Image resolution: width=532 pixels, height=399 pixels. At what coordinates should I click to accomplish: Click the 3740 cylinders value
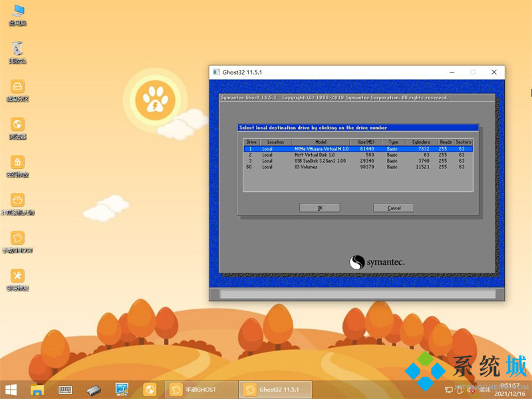pyautogui.click(x=424, y=161)
